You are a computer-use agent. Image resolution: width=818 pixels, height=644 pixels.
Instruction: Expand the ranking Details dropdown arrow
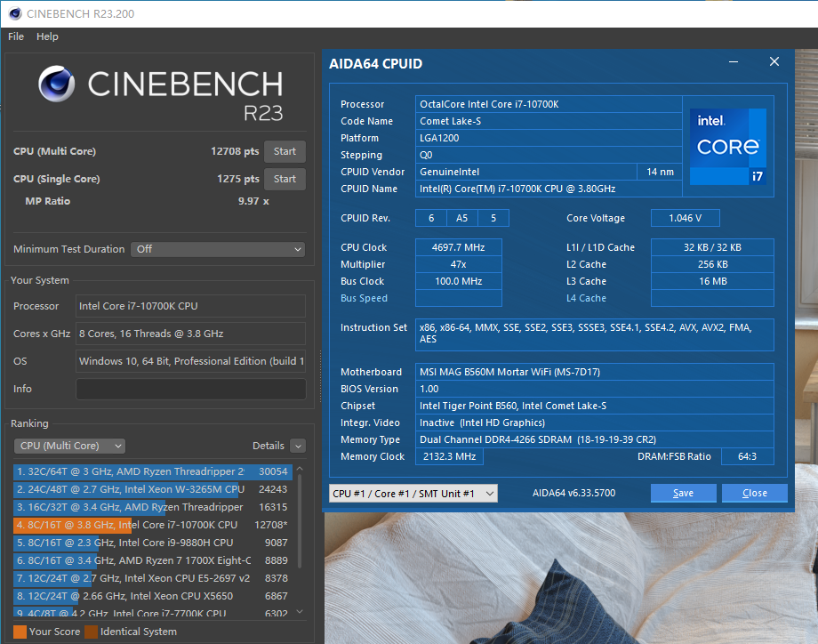pos(298,447)
